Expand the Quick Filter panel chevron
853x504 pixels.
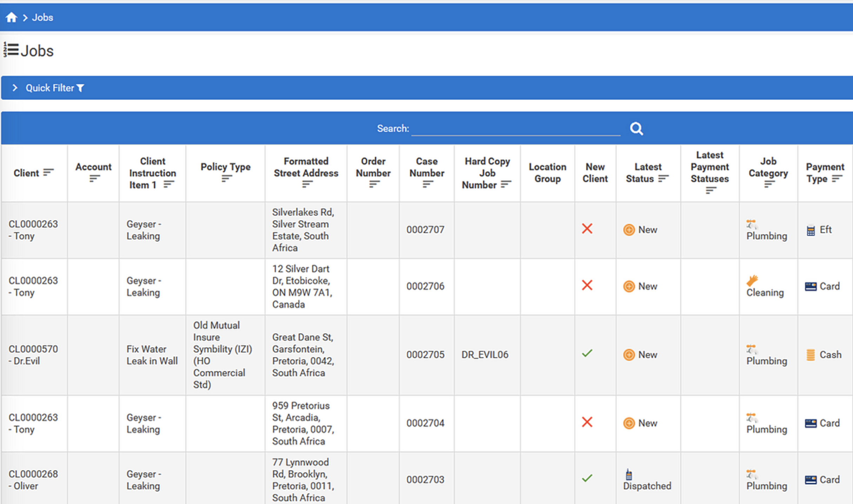pos(15,88)
